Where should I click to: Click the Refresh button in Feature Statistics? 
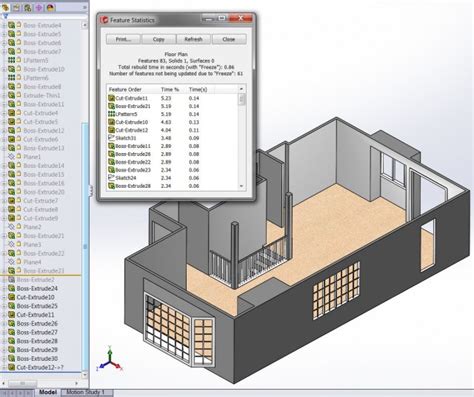193,39
